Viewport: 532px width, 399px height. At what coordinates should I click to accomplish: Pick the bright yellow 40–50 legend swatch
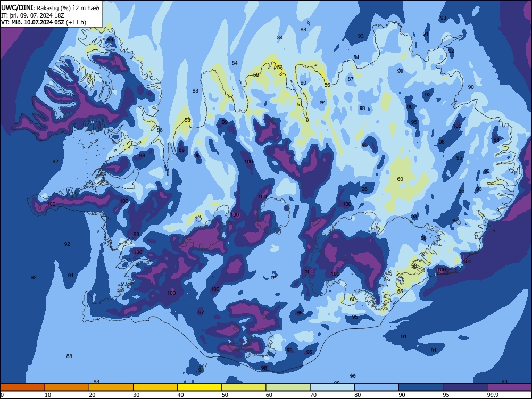[x=199, y=387]
